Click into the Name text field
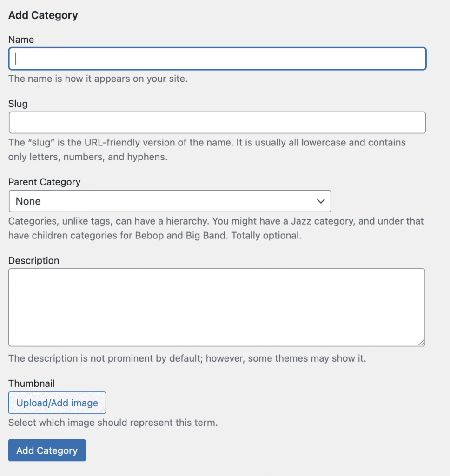 coord(217,59)
